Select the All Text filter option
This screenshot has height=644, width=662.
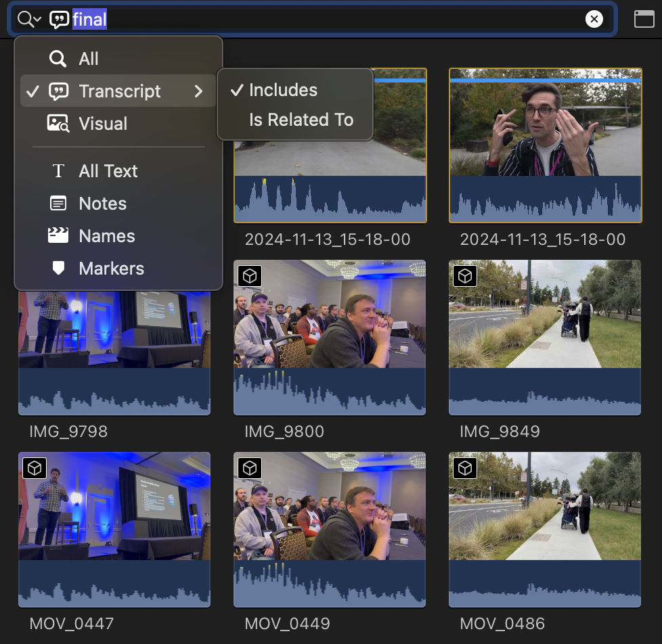coord(108,171)
